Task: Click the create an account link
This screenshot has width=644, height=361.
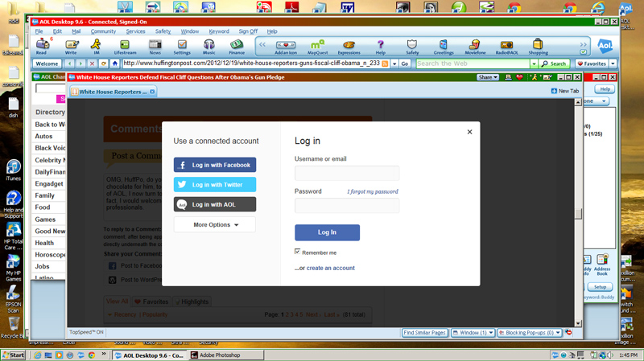Action: click(x=331, y=268)
